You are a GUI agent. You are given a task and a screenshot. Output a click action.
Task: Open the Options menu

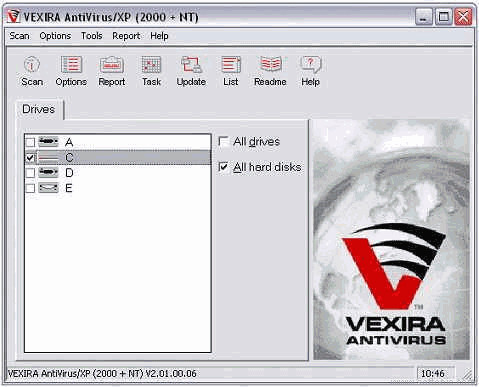[55, 36]
